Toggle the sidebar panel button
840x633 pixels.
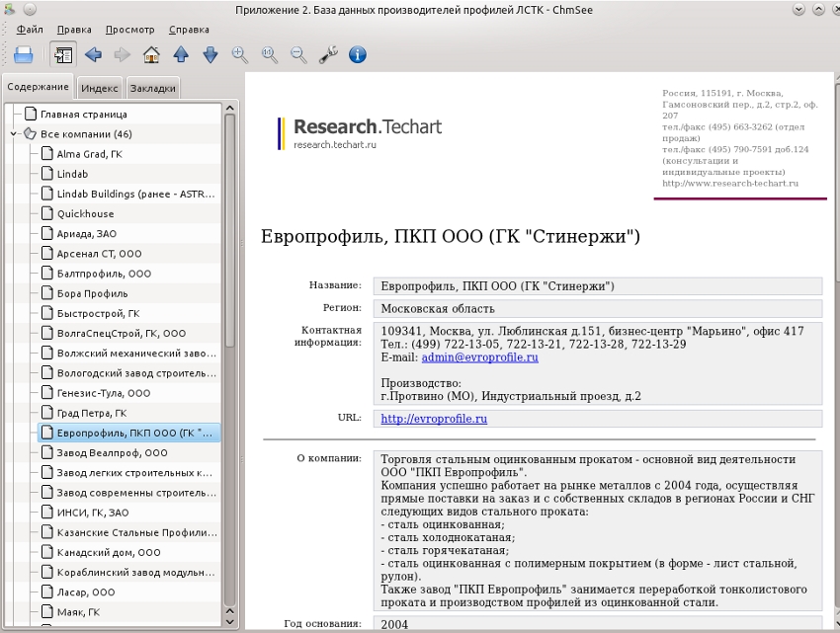point(63,54)
